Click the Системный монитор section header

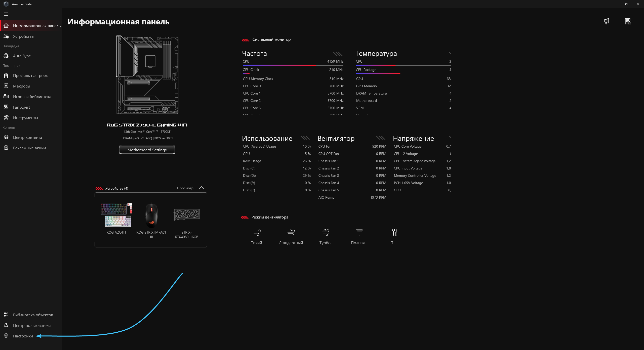pyautogui.click(x=271, y=39)
